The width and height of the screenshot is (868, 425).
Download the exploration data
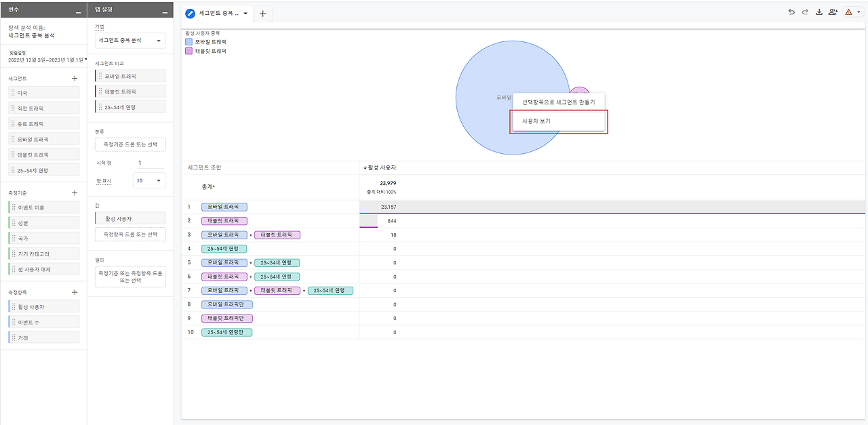pos(819,12)
